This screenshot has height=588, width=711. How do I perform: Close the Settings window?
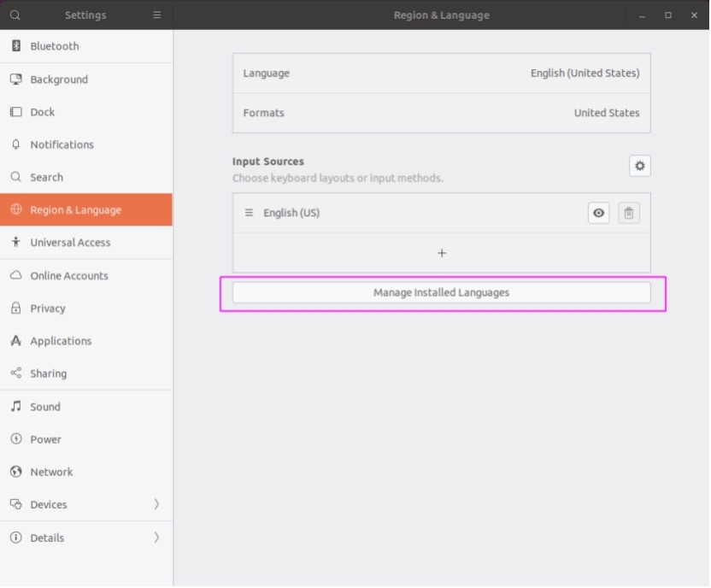pyautogui.click(x=694, y=15)
